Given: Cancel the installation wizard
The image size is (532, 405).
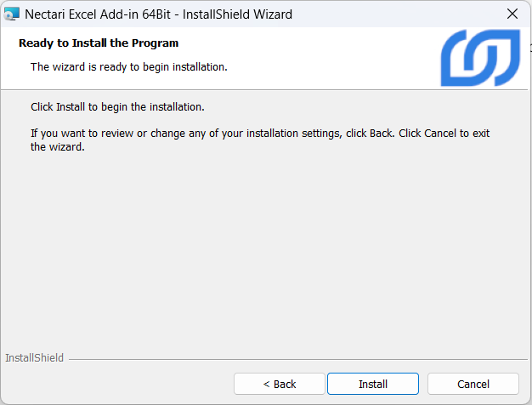Looking at the screenshot, I should pos(473,384).
